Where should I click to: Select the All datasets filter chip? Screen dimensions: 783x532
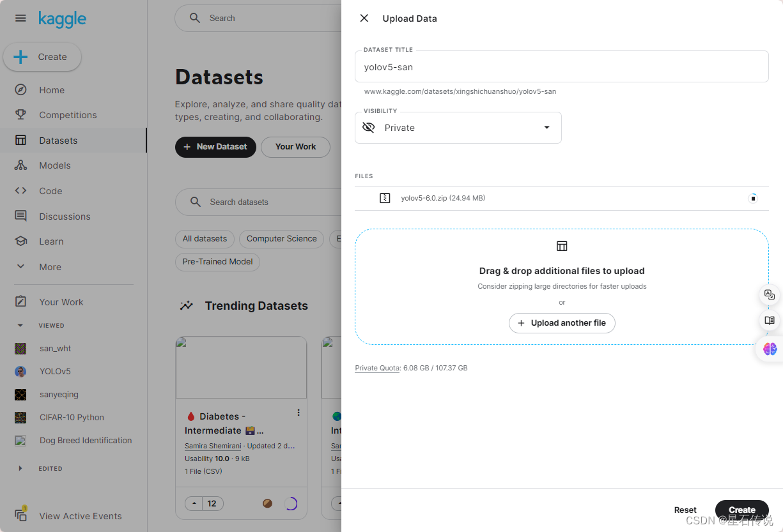point(205,239)
